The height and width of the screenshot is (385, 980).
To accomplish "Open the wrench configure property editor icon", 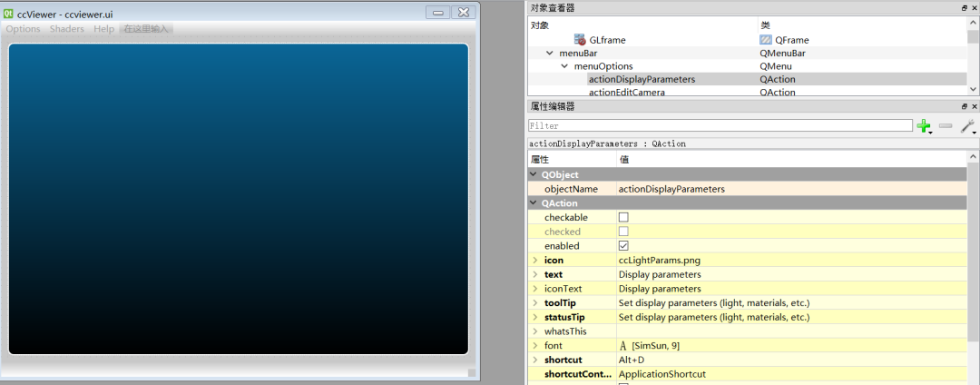I will point(967,126).
